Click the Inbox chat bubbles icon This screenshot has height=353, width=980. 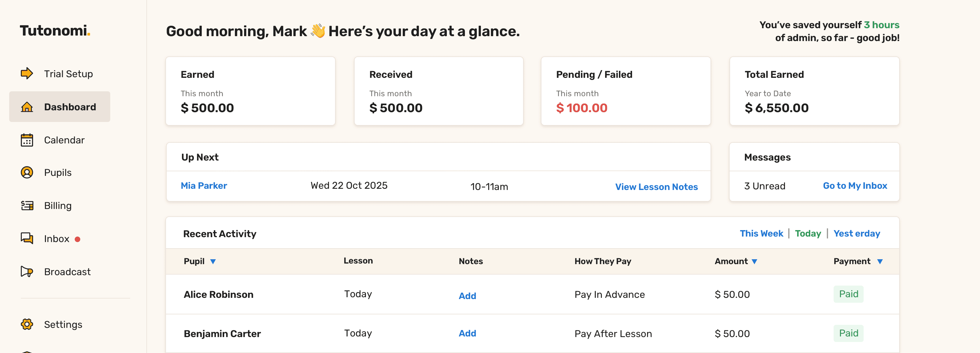(27, 238)
